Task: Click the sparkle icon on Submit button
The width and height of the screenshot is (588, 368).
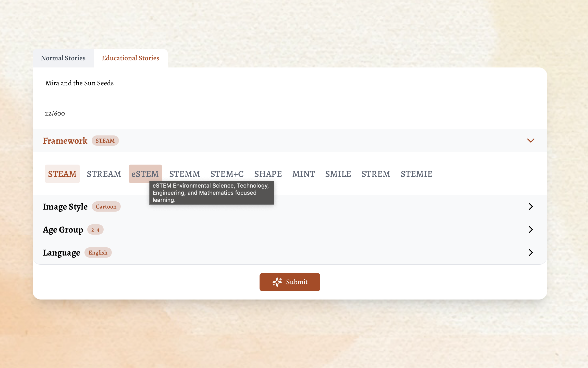Action: pyautogui.click(x=277, y=282)
